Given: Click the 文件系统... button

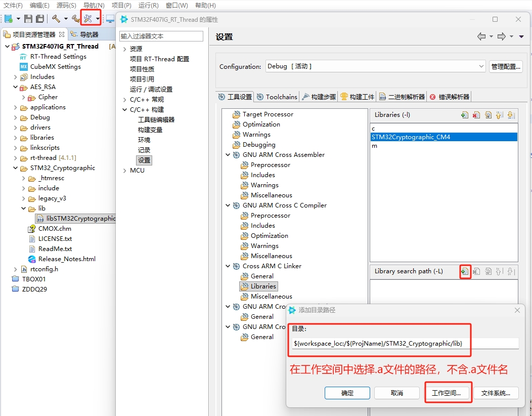Looking at the screenshot, I should point(496,393).
